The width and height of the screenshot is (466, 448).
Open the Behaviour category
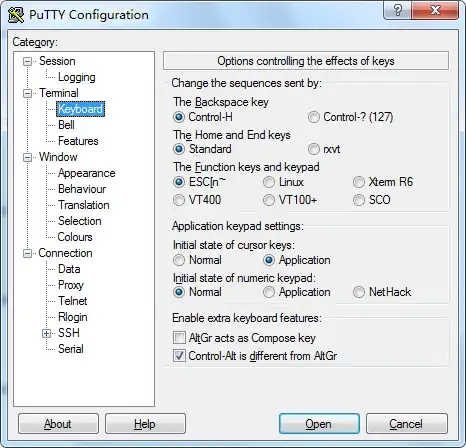82,189
